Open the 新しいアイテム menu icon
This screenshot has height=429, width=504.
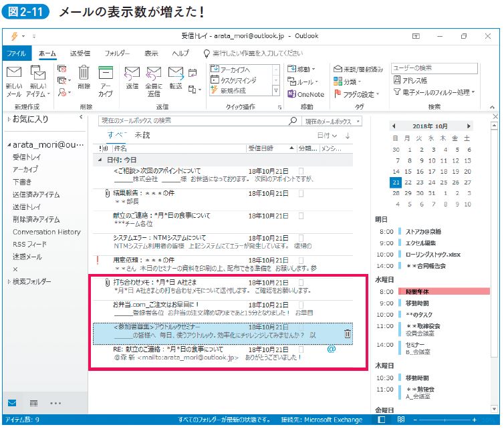(x=38, y=72)
